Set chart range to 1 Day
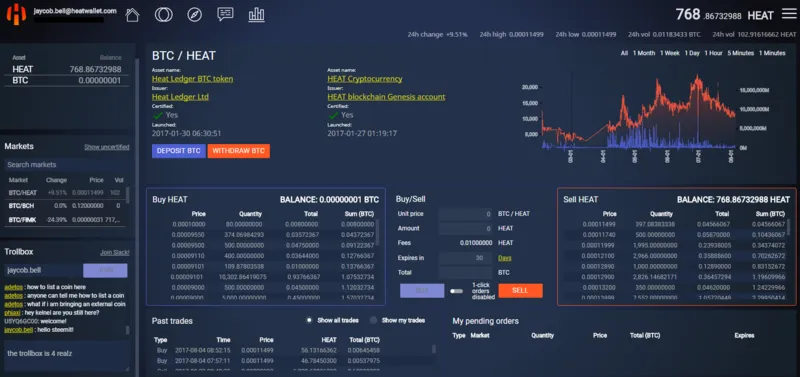The height and width of the screenshot is (377, 800). click(692, 53)
